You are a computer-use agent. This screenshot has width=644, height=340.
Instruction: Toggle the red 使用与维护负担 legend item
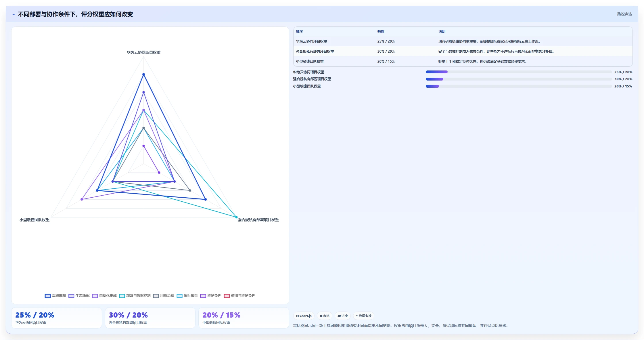click(239, 296)
